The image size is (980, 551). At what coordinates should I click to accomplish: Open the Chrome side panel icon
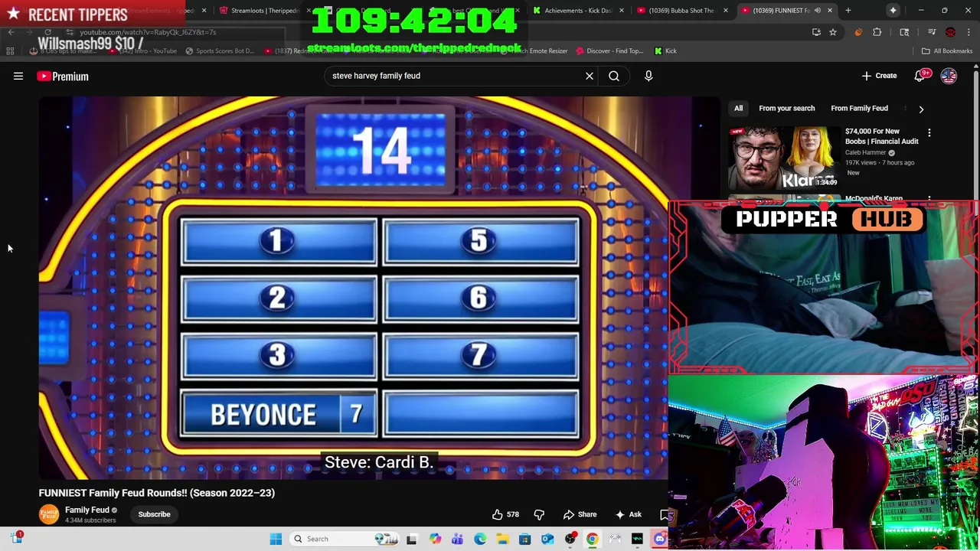[x=904, y=32]
